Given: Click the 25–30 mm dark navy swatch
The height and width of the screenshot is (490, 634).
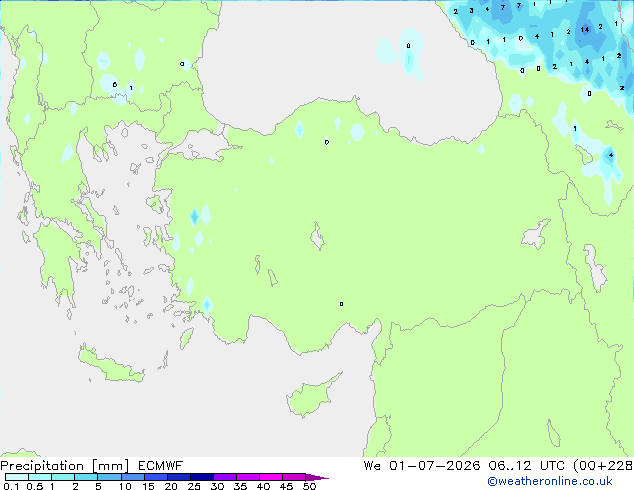Looking at the screenshot, I should click(x=201, y=477).
